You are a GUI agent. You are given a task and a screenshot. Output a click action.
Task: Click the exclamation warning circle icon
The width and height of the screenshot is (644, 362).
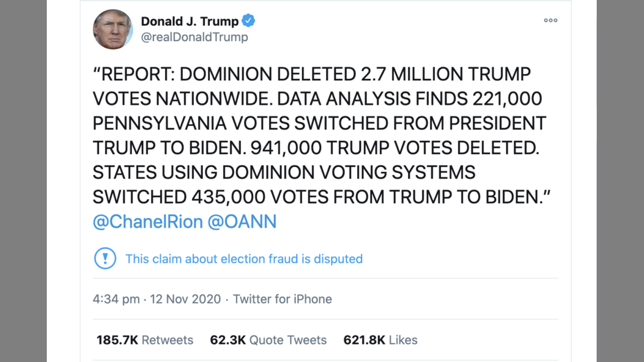105,258
